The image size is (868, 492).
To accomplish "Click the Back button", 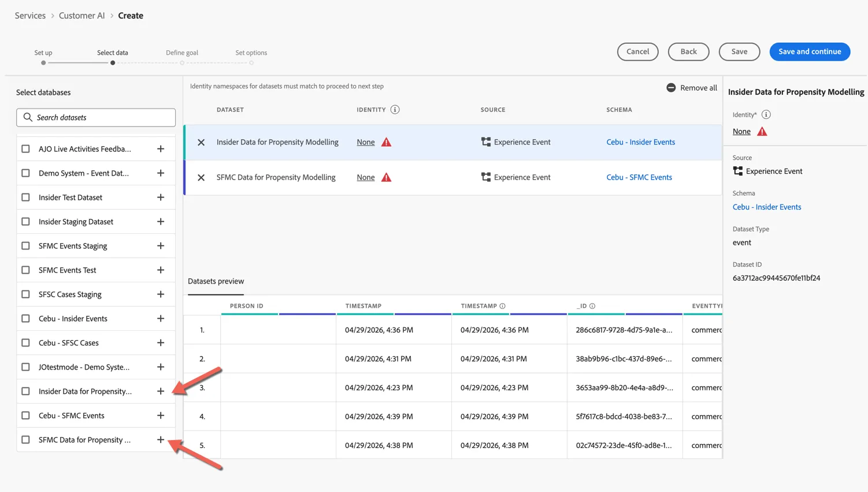I will tap(688, 51).
